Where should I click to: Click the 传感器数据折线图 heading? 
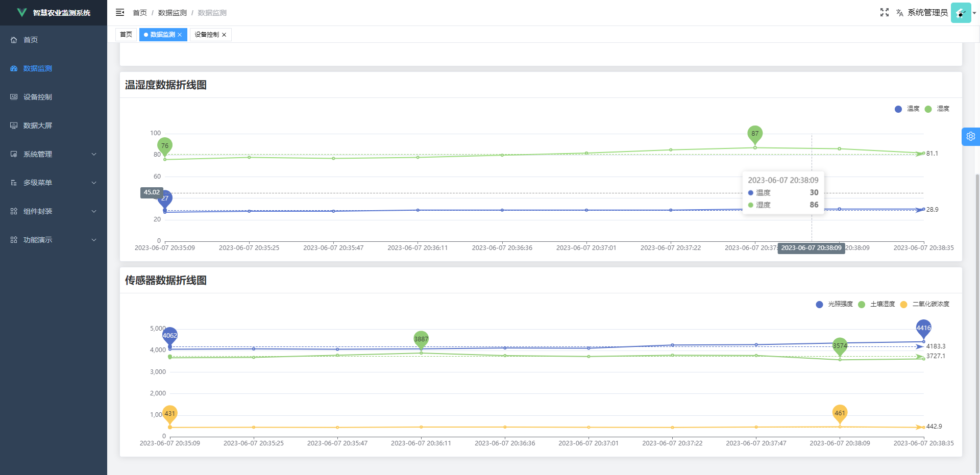pos(166,280)
